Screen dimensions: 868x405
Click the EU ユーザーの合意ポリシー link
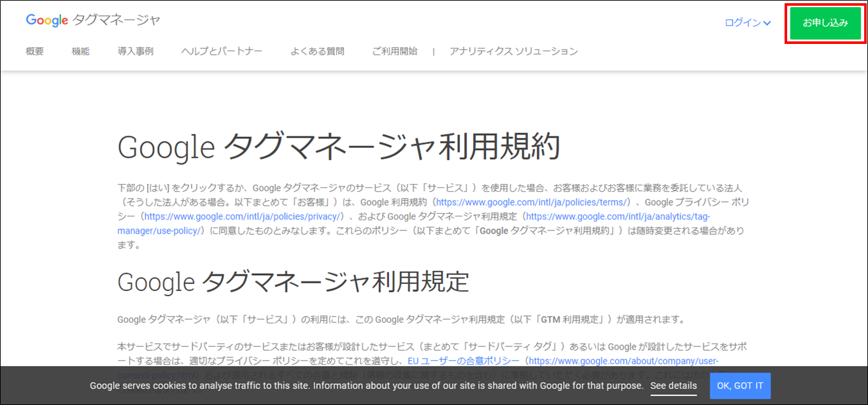click(x=464, y=361)
